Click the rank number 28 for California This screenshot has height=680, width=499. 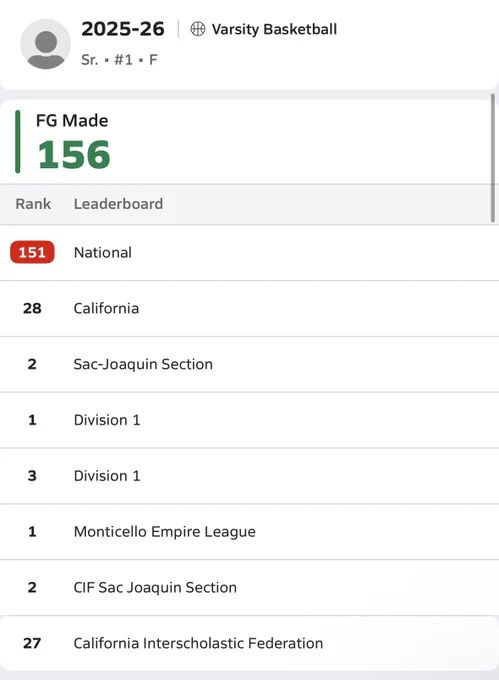point(32,308)
